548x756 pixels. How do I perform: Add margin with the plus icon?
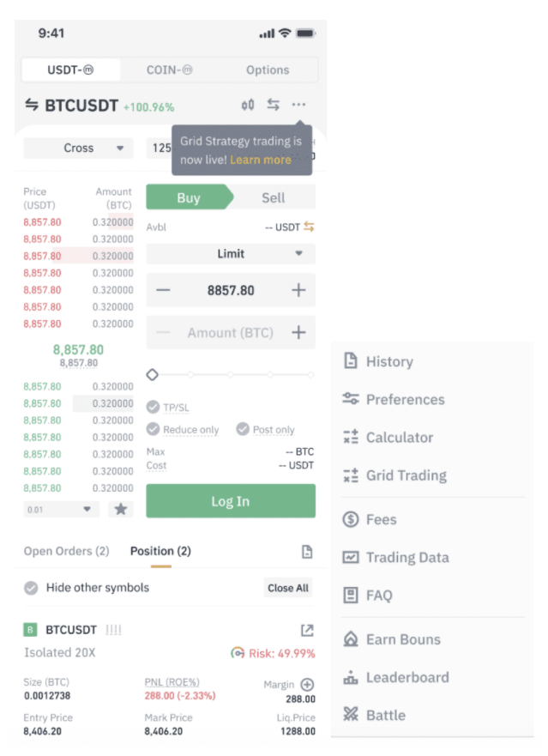pos(307,685)
